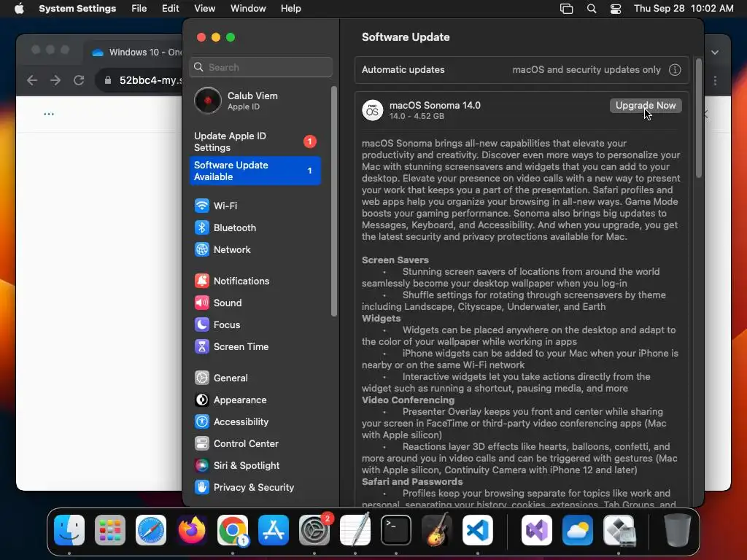The width and height of the screenshot is (747, 560).
Task: Open Update Apple ID Settings
Action: 255,141
